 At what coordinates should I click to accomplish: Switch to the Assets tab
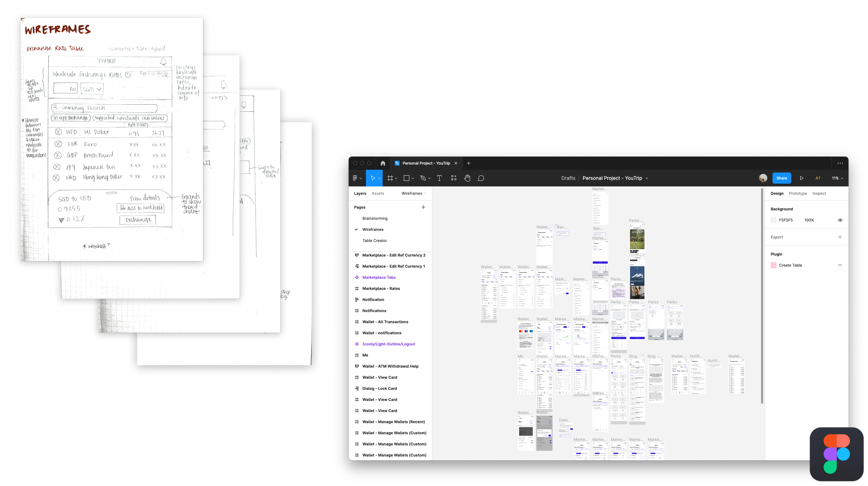378,193
